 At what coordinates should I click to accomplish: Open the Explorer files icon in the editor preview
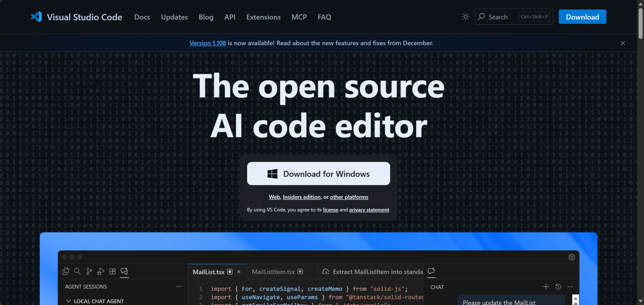66,271
